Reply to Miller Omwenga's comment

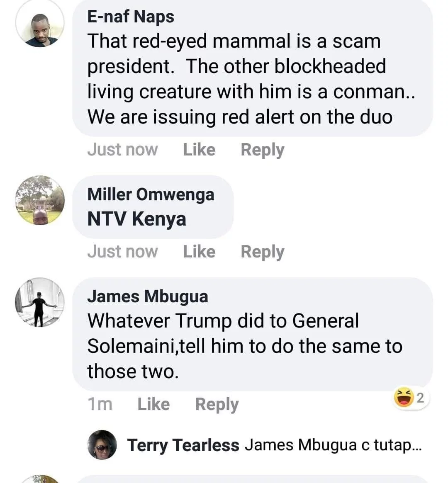click(262, 252)
